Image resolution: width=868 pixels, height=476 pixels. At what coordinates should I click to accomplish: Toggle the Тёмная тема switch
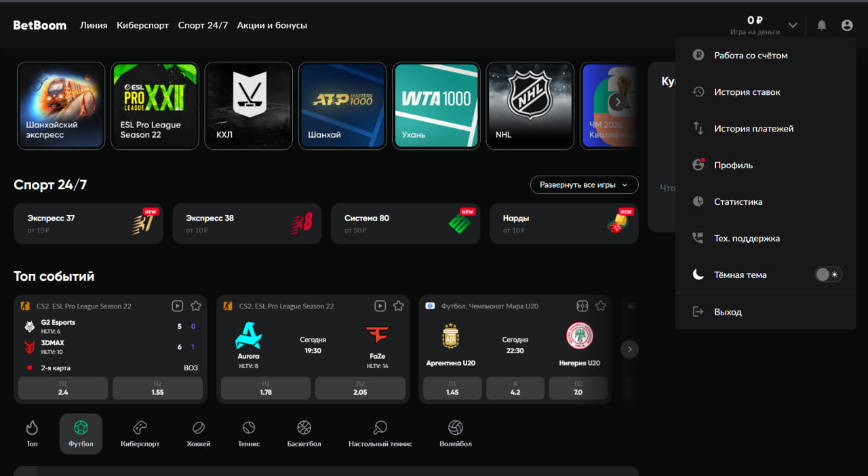828,275
